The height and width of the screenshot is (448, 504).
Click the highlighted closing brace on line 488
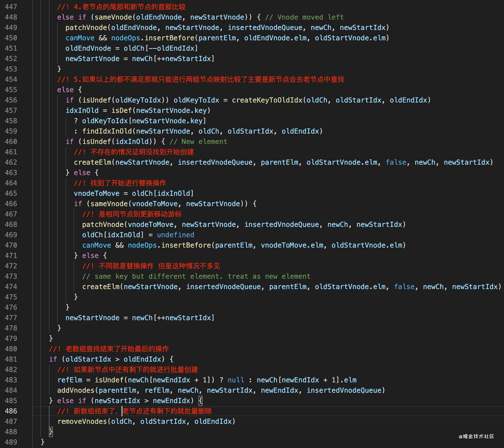pos(51,432)
